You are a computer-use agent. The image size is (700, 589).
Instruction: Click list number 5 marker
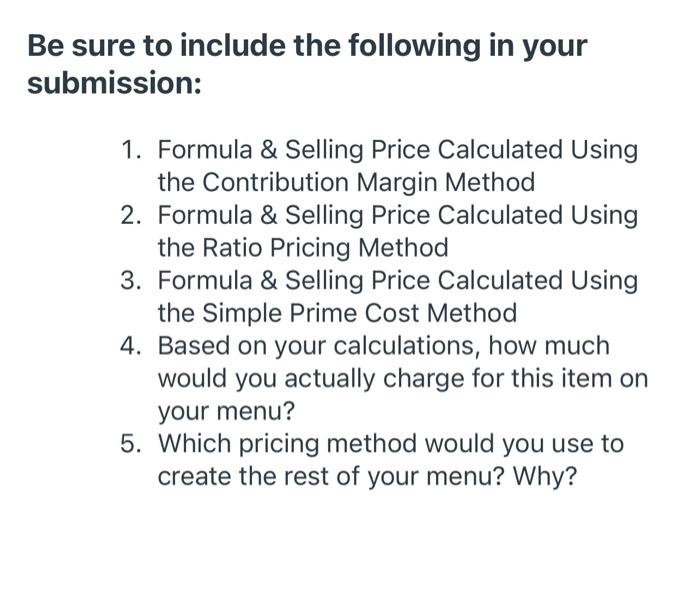[131, 443]
